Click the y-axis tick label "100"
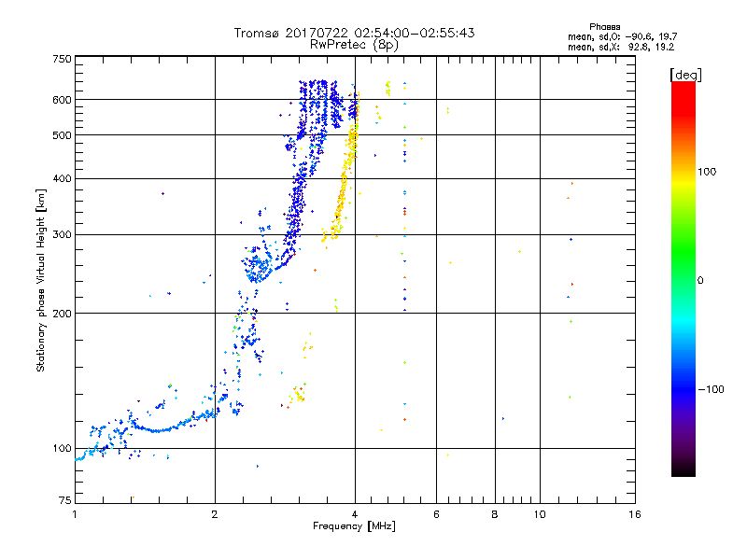The width and height of the screenshot is (747, 560). pos(62,448)
